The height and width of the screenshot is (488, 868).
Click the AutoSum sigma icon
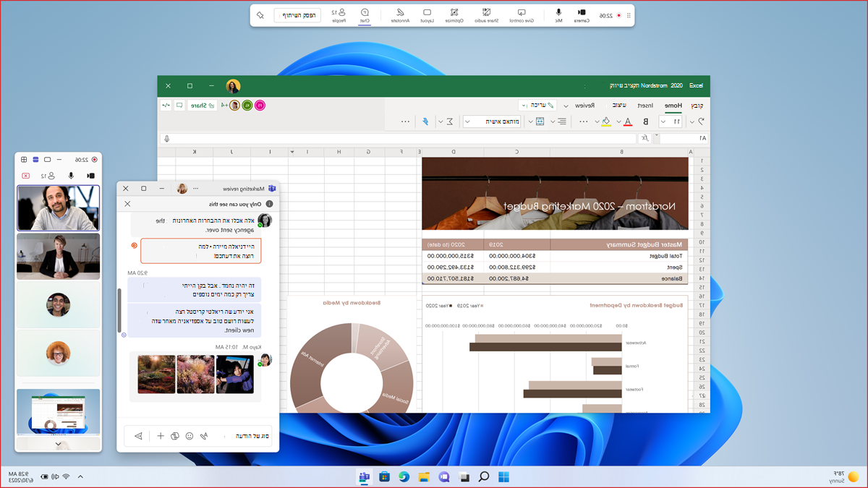tap(450, 121)
